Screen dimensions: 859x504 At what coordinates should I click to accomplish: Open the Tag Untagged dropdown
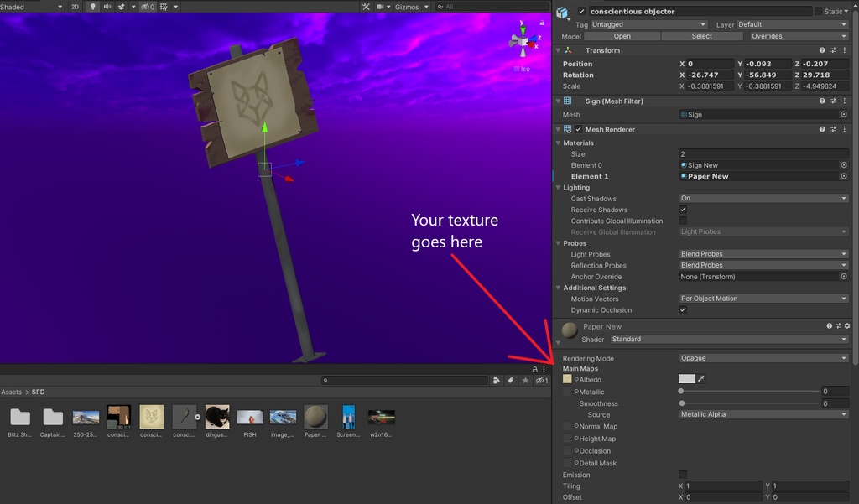point(649,24)
